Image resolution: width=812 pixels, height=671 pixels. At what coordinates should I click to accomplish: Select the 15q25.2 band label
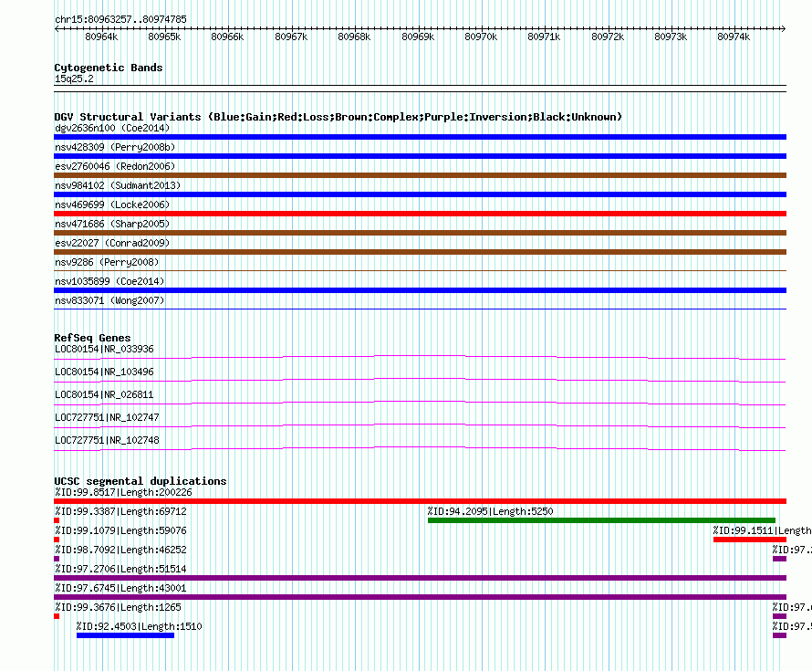pos(74,79)
